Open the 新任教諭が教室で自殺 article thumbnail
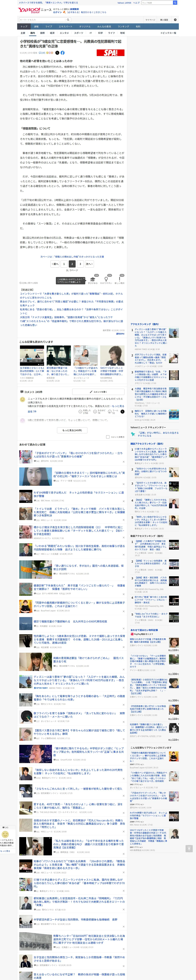The height and width of the screenshot is (980, 196). pos(59,356)
